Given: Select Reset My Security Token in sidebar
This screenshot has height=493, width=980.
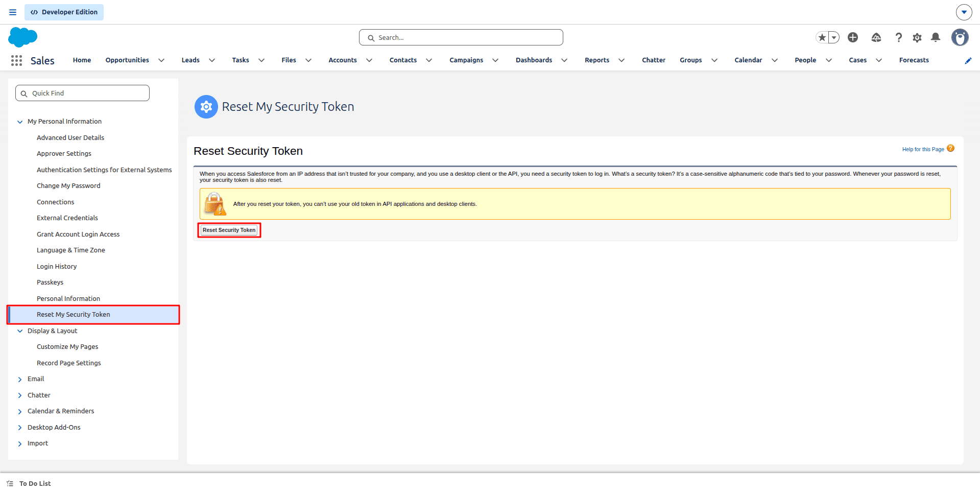Looking at the screenshot, I should coord(93,315).
